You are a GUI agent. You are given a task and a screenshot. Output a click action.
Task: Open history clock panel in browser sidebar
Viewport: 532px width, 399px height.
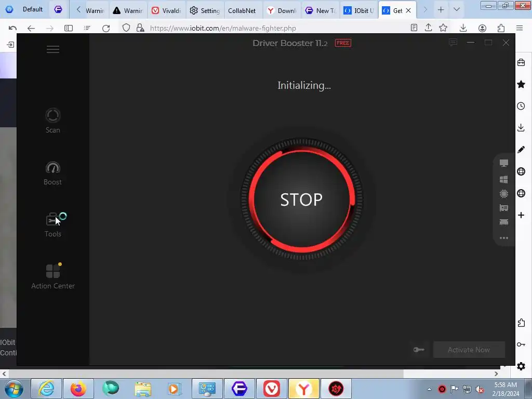coord(521,106)
